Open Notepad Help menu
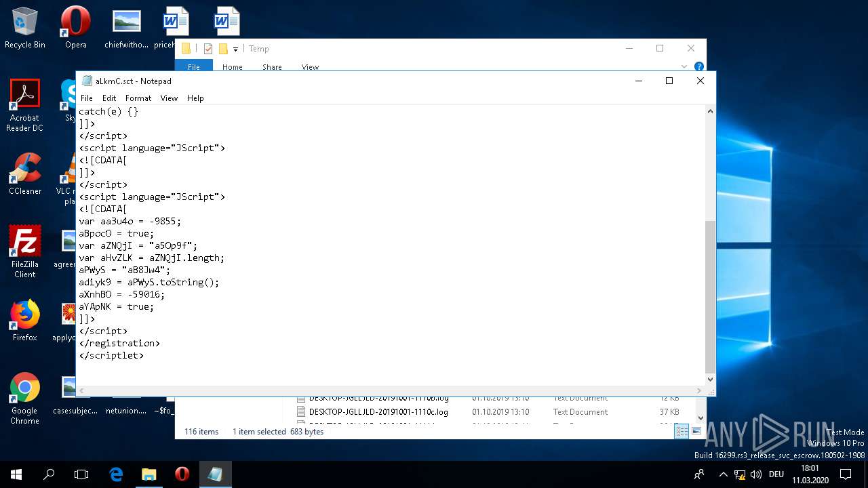This screenshot has height=488, width=868. click(x=195, y=98)
